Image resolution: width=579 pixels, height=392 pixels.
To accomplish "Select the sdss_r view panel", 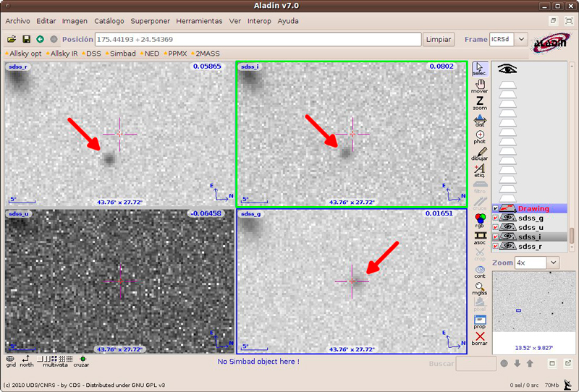I will click(119, 134).
